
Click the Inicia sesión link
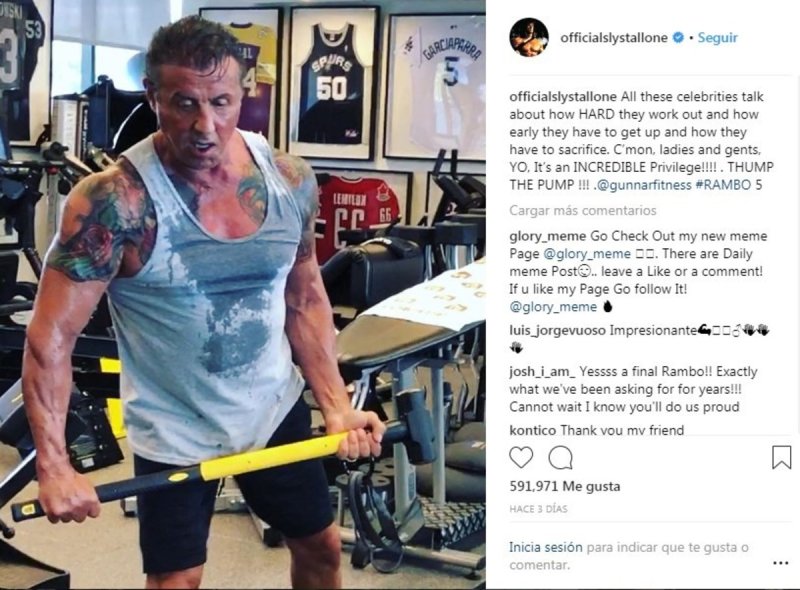[x=545, y=547]
